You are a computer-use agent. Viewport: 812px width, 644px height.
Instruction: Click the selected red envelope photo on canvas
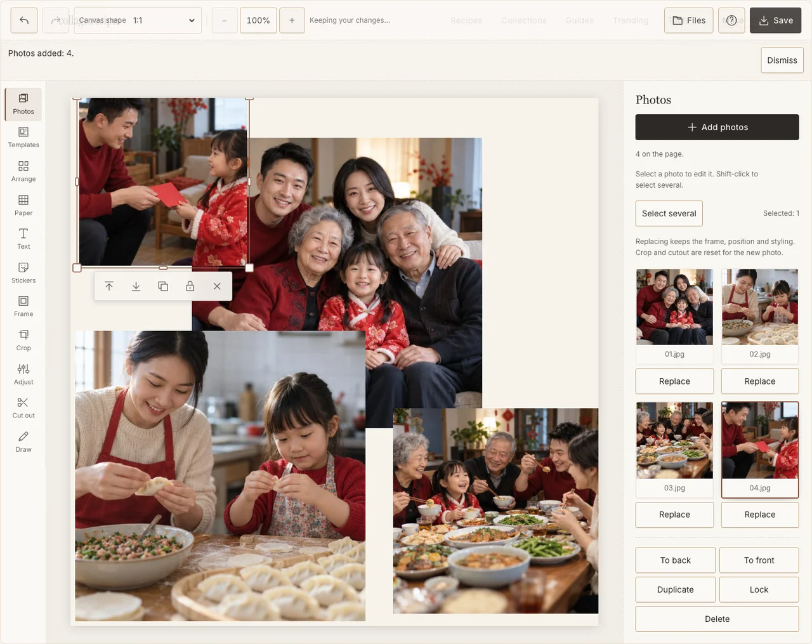point(163,182)
